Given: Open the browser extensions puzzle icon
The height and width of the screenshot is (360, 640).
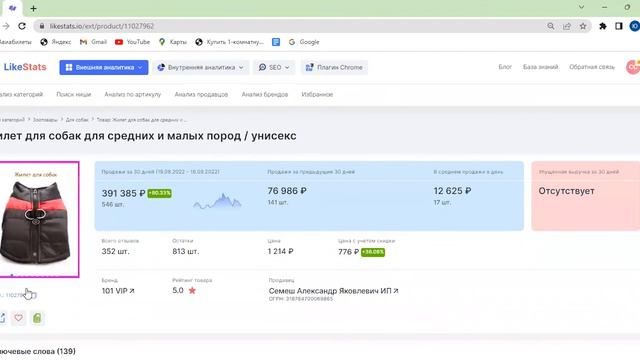Looking at the screenshot, I should 602,26.
